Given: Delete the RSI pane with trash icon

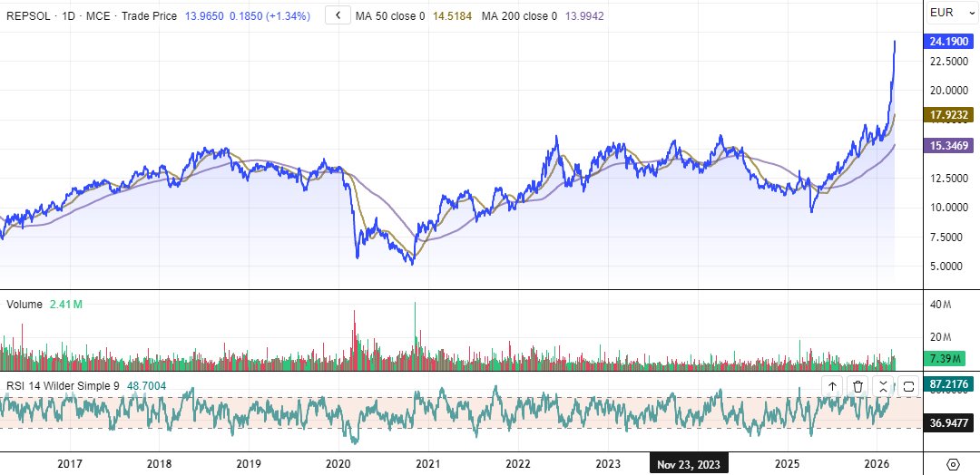Looking at the screenshot, I should point(858,386).
